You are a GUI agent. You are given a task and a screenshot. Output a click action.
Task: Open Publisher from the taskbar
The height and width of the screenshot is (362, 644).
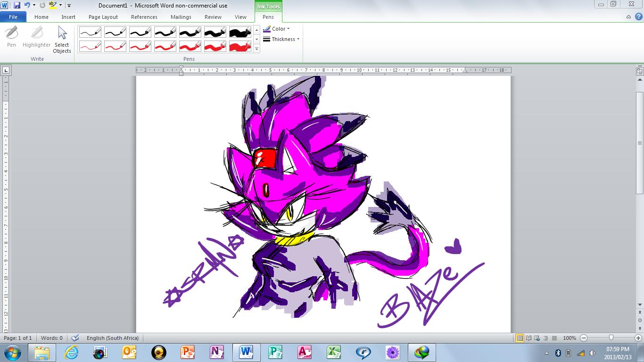pyautogui.click(x=275, y=353)
